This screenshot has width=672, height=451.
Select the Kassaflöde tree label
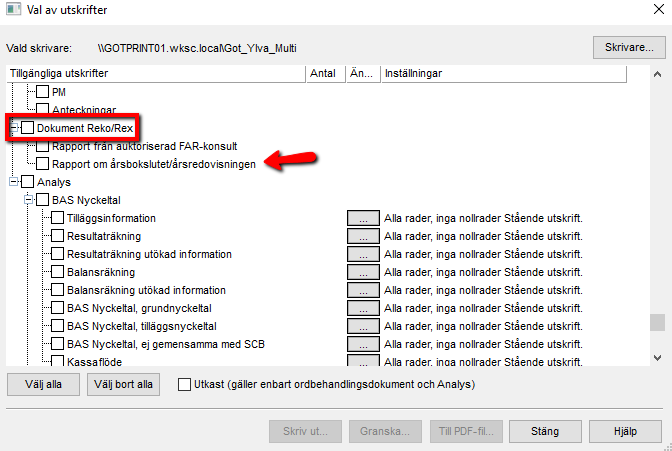[94, 361]
